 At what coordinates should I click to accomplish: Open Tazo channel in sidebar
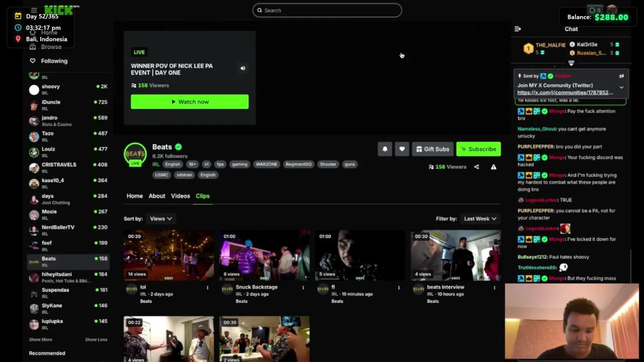(x=68, y=136)
